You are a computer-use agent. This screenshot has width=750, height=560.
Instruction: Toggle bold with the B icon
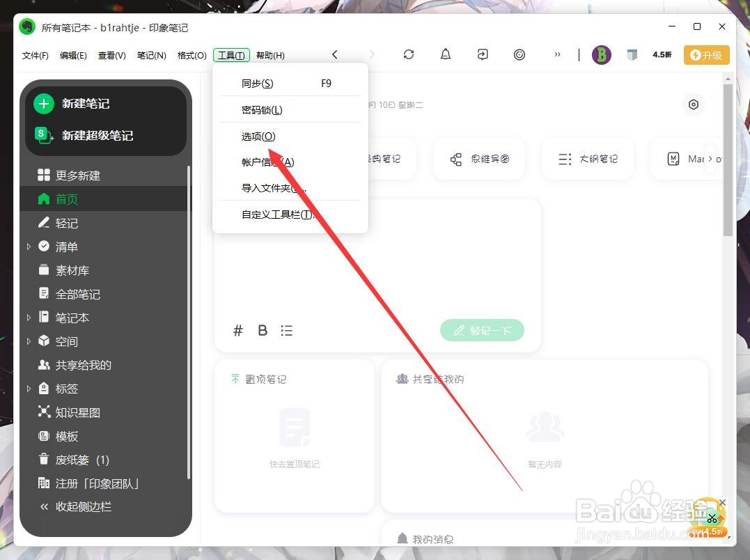pos(263,330)
